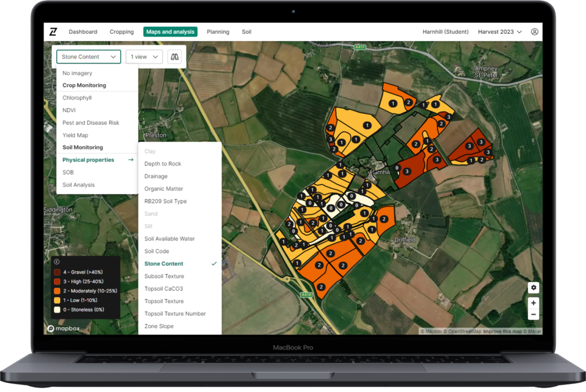This screenshot has width=586, height=392.
Task: Click the OpenStreetMap attribution link
Action: tap(462, 331)
